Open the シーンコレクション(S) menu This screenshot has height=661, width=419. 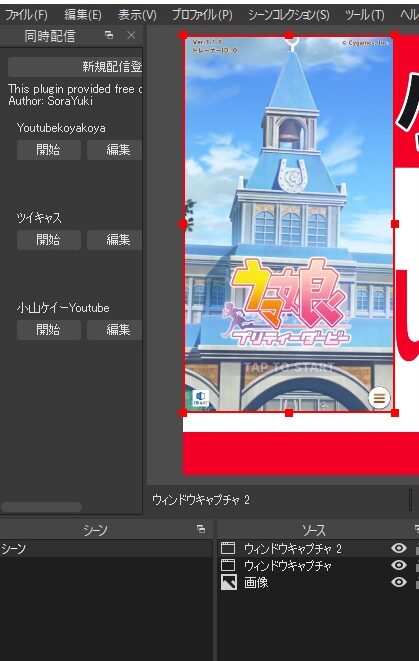289,15
